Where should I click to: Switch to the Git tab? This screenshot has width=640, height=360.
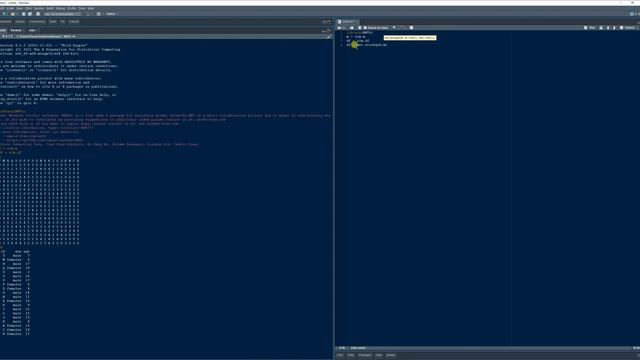click(62, 22)
